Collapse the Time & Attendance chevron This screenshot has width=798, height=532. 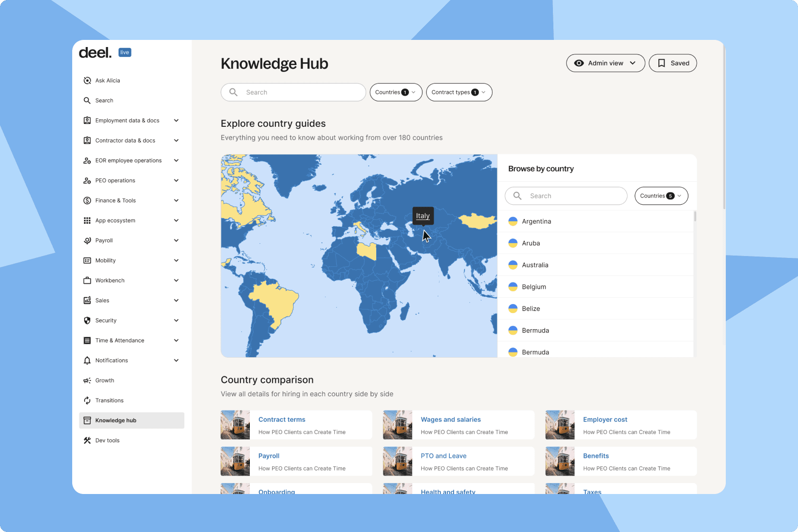pyautogui.click(x=176, y=340)
